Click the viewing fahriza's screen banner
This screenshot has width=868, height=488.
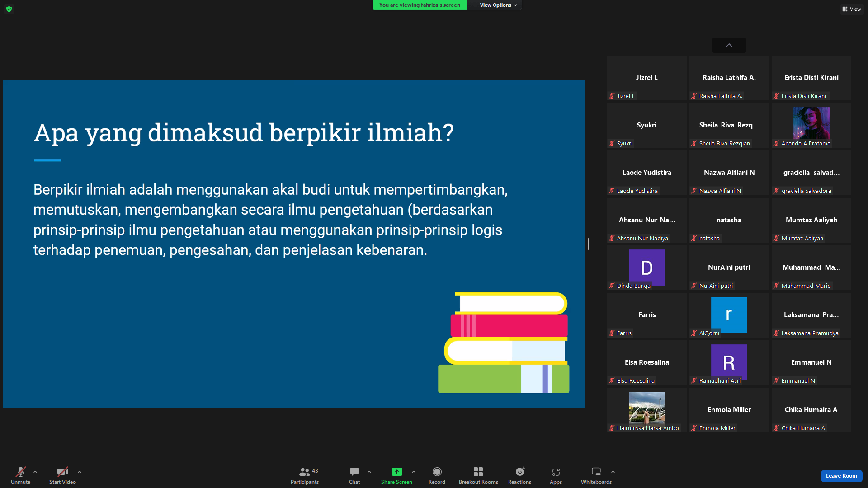[420, 5]
